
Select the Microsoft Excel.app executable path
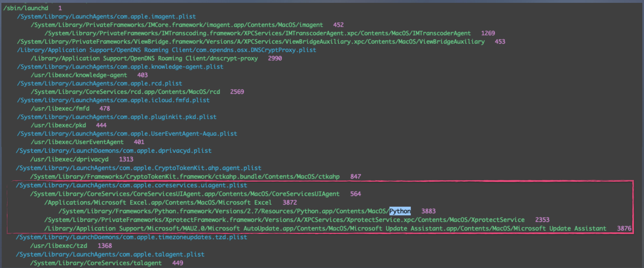(158, 203)
